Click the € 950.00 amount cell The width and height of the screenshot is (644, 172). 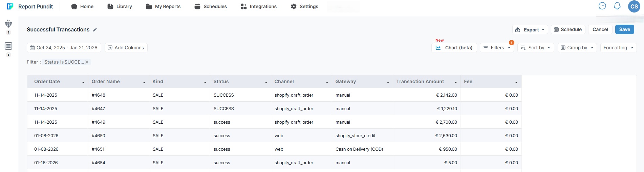[x=427, y=149]
